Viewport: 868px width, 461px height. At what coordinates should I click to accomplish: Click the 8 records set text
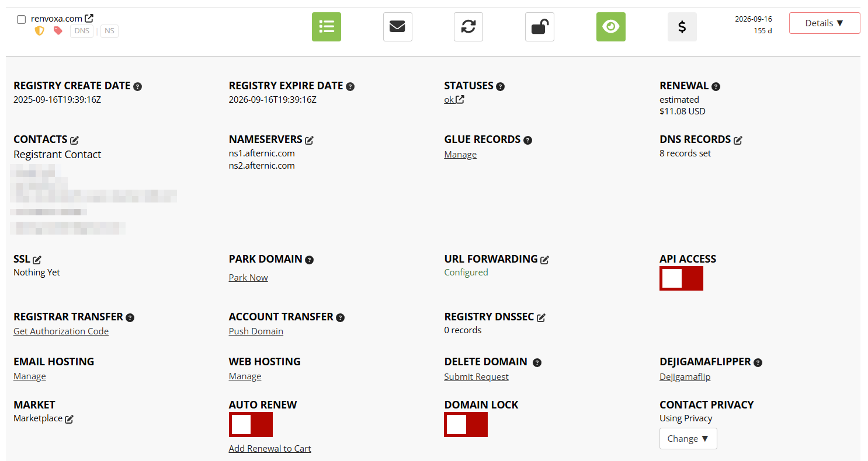pyautogui.click(x=685, y=153)
